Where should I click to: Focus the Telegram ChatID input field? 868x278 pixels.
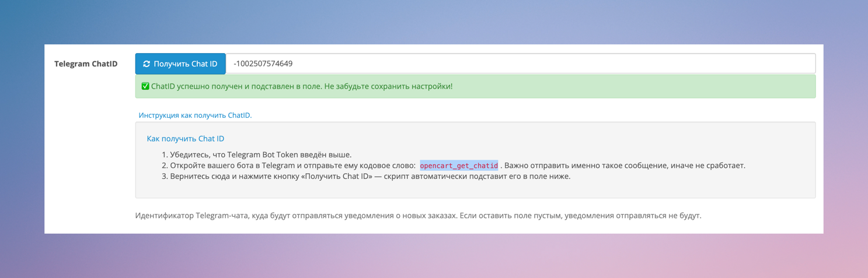coord(520,64)
